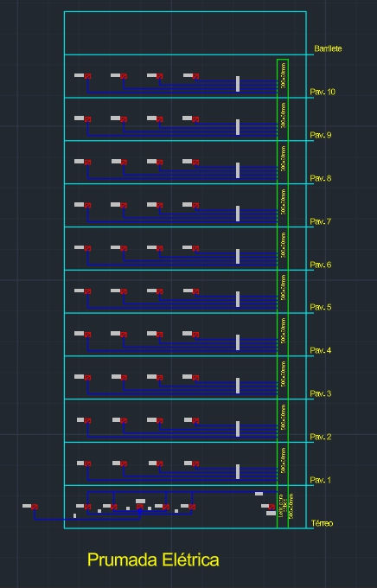The height and width of the screenshot is (588, 377).
Task: Choose the 'Pav. 5' floor label
Action: [x=320, y=307]
